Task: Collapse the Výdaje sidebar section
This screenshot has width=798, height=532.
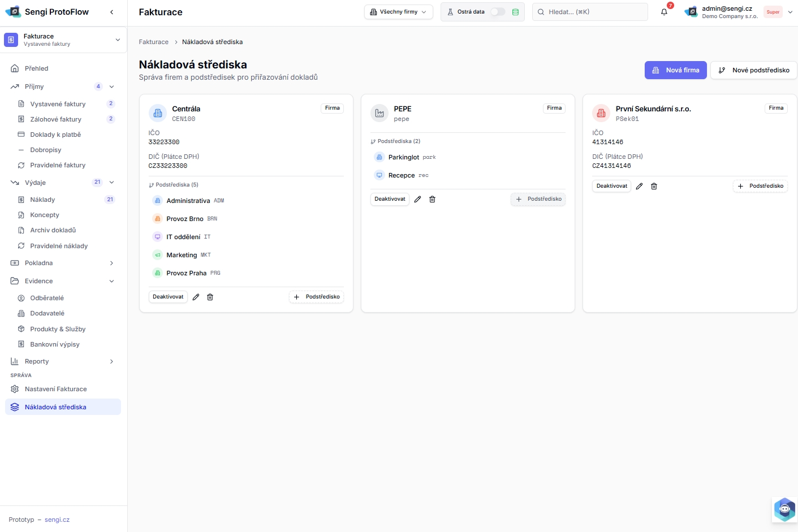Action: pos(111,183)
